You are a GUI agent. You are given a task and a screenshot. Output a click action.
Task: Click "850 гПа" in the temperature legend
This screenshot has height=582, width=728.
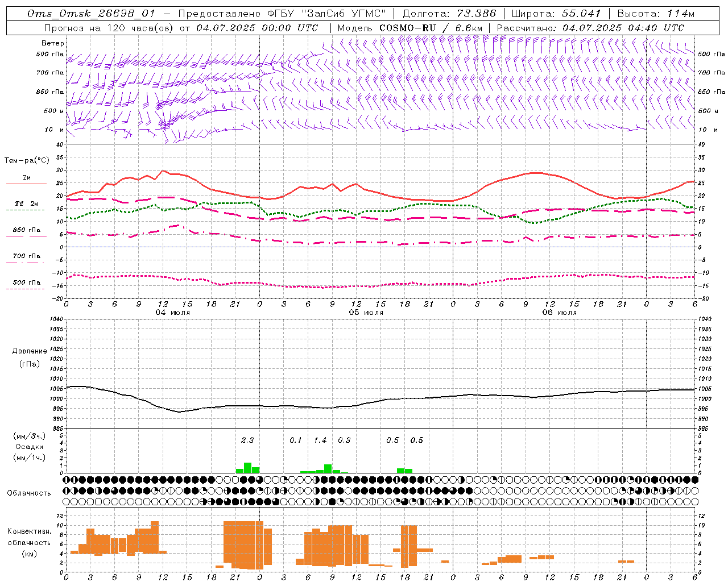click(26, 230)
